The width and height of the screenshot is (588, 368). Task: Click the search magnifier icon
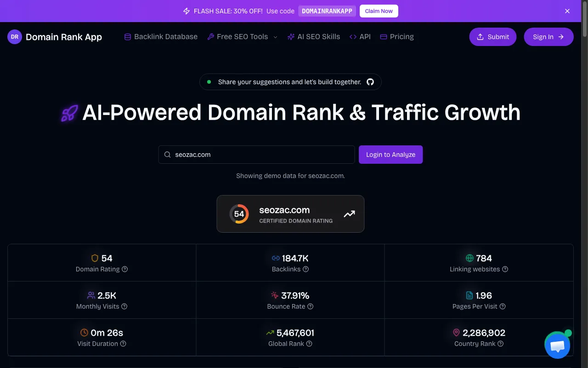pyautogui.click(x=167, y=155)
